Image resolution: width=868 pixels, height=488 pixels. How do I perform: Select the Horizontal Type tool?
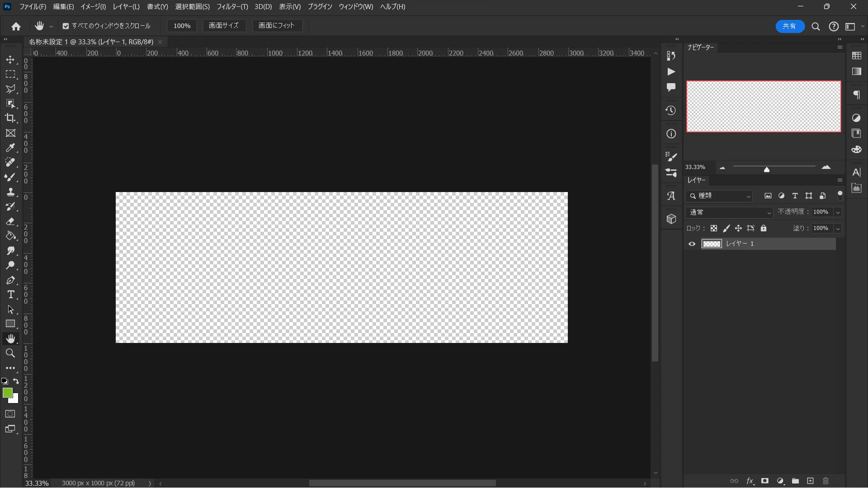[x=10, y=295]
